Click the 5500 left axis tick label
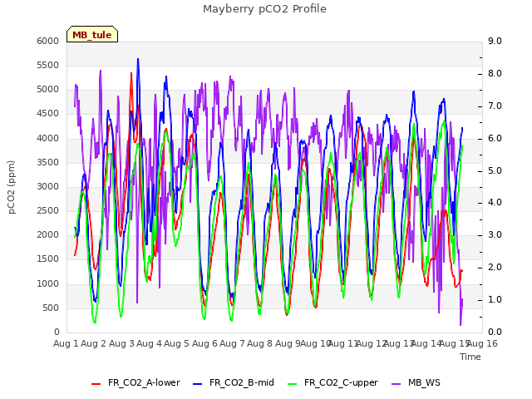 pos(48,65)
